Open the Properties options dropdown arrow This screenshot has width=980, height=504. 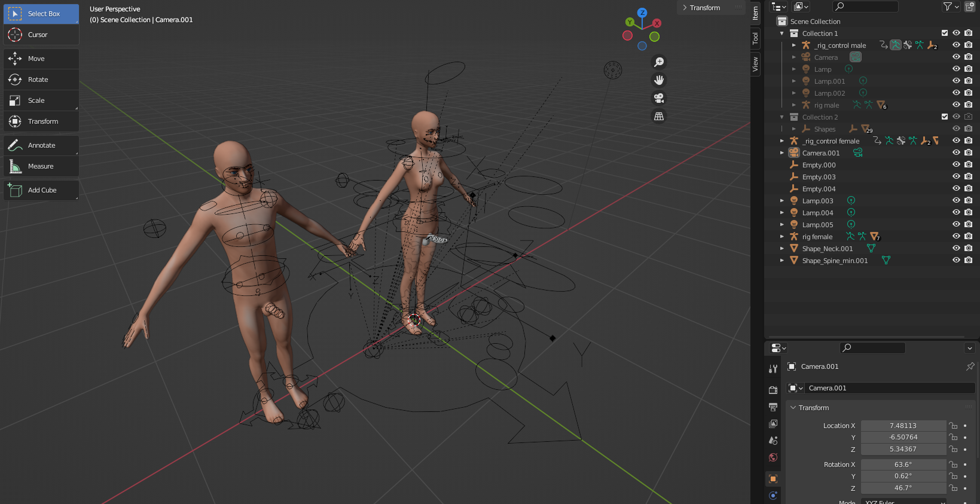(970, 348)
